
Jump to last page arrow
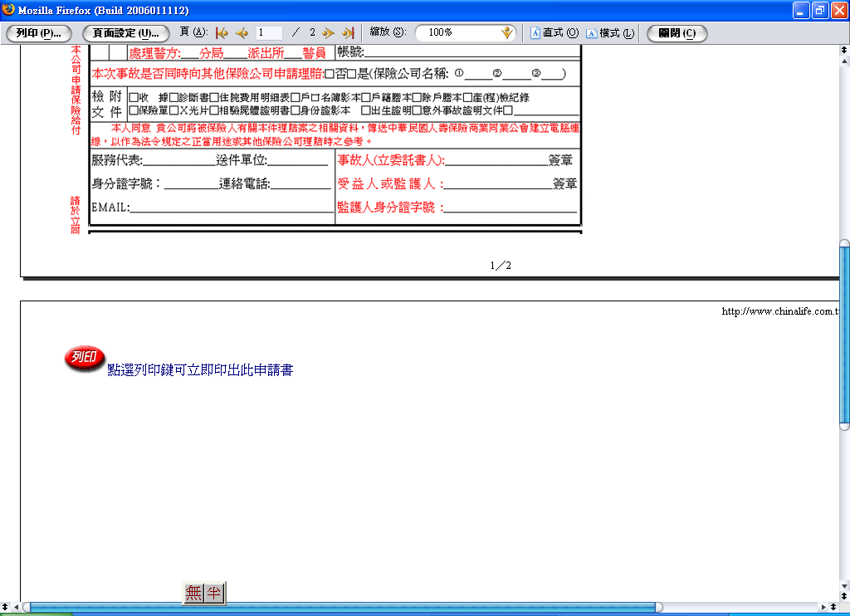(348, 33)
